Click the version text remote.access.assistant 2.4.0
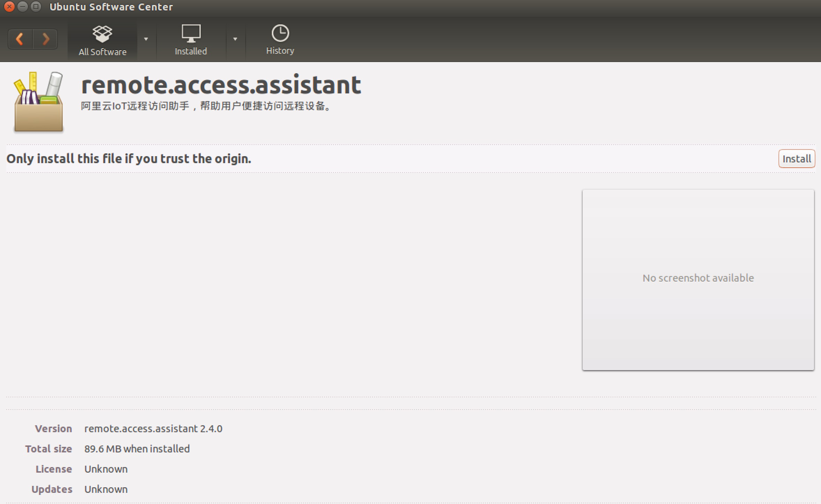Viewport: 821px width, 504px height. [x=153, y=429]
